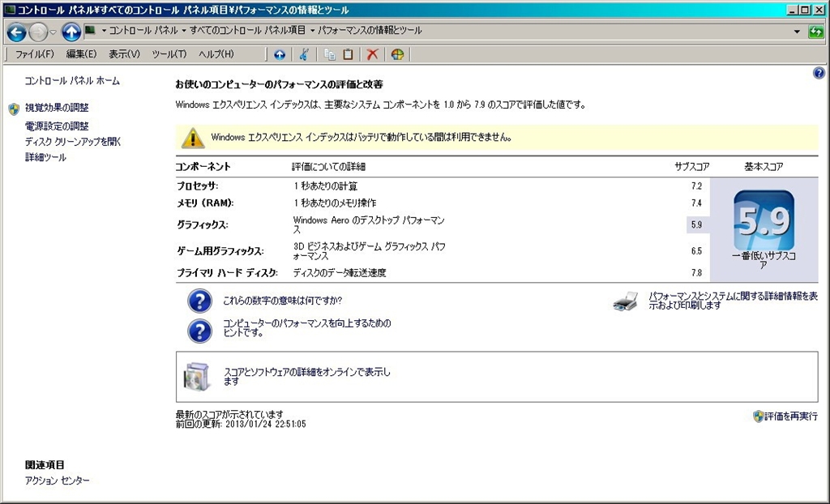Click the greyed-out forward arrow button

38,33
